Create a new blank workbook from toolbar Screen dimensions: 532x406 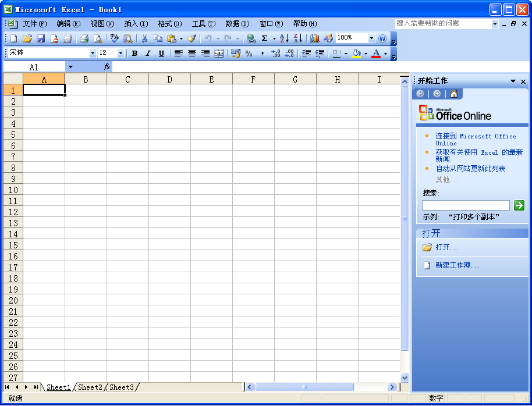point(14,38)
